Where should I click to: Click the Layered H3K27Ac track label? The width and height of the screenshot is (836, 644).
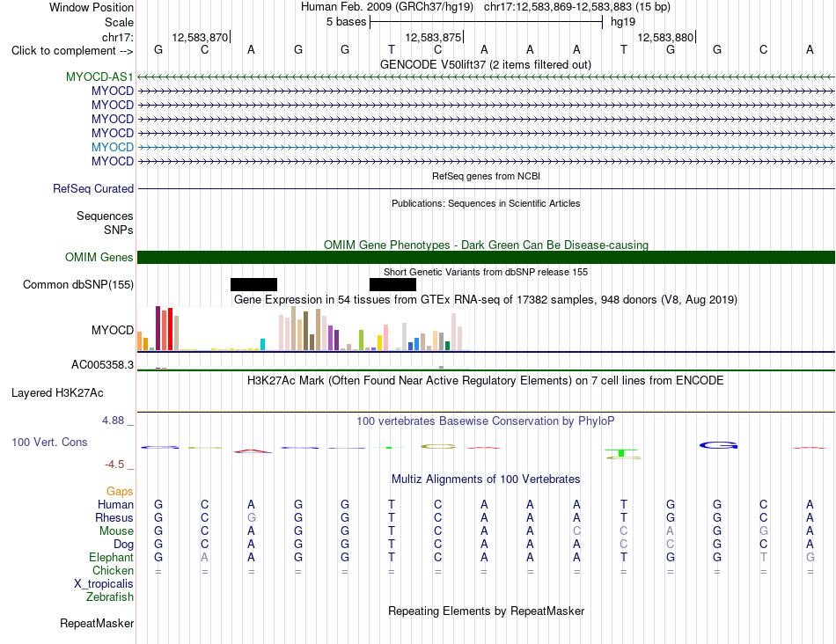(x=57, y=393)
